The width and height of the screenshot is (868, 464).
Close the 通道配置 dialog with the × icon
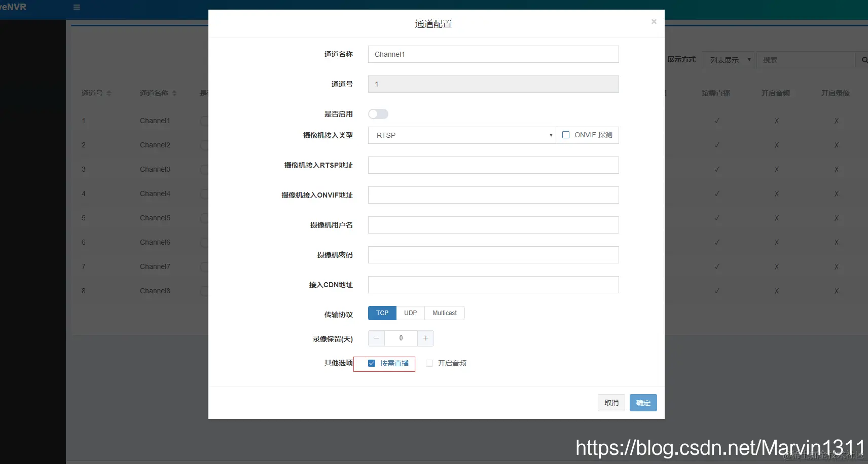[x=654, y=21]
